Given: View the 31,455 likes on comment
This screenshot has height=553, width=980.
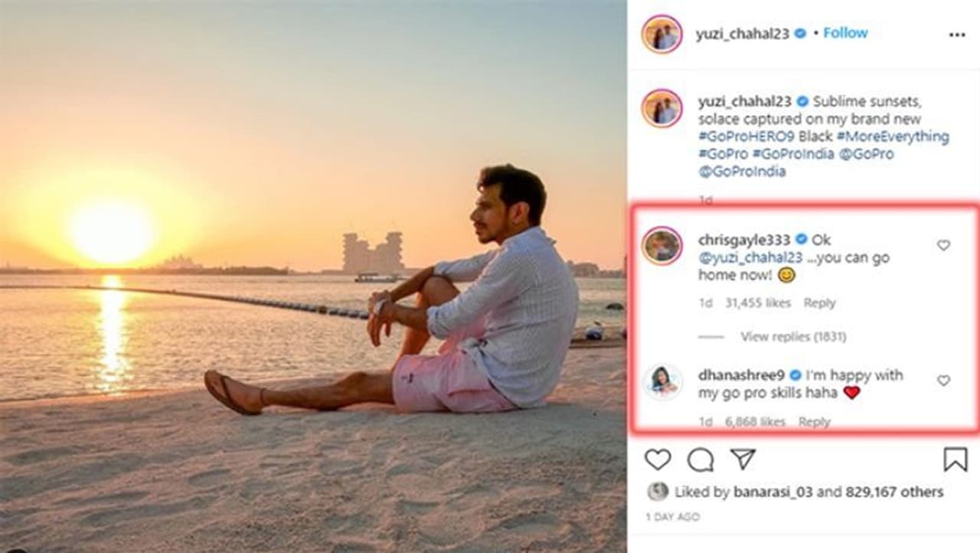Looking at the screenshot, I should pyautogui.click(x=758, y=303).
